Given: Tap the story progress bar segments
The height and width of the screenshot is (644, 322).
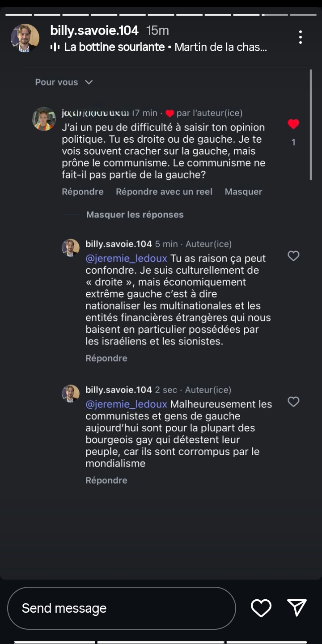Looking at the screenshot, I should 161,15.
